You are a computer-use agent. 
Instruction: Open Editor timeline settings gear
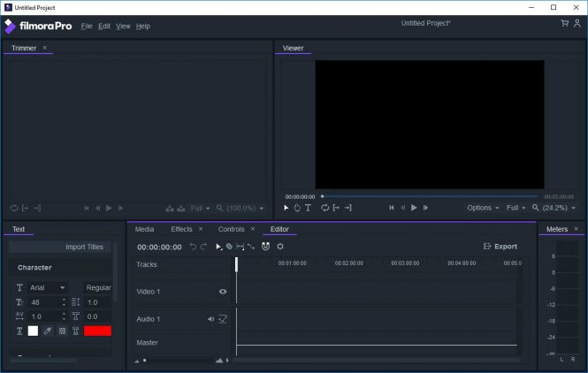(280, 247)
